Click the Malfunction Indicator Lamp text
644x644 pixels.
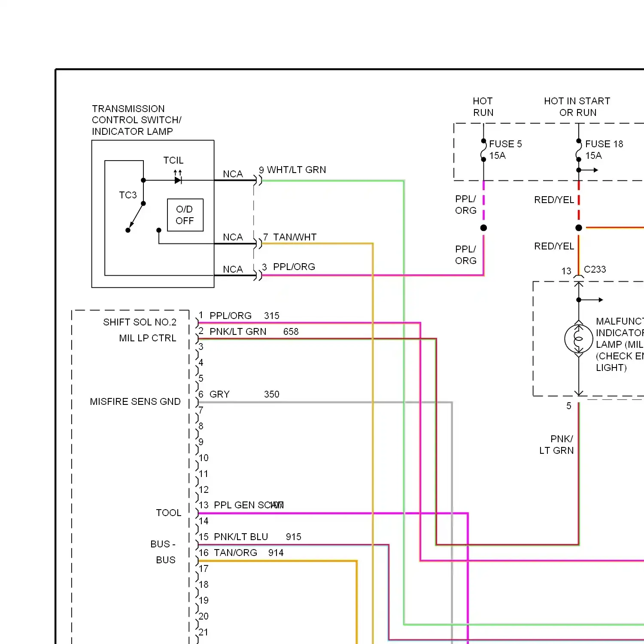click(620, 344)
